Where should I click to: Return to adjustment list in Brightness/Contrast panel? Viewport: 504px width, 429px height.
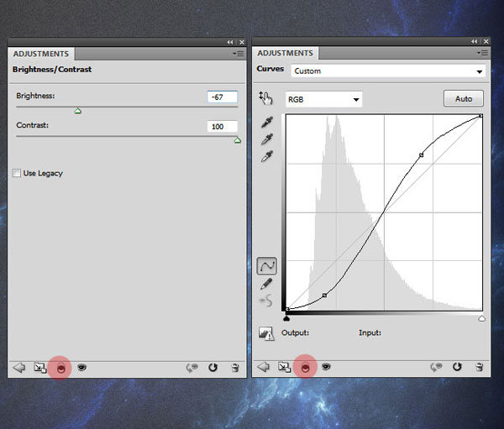(x=19, y=368)
